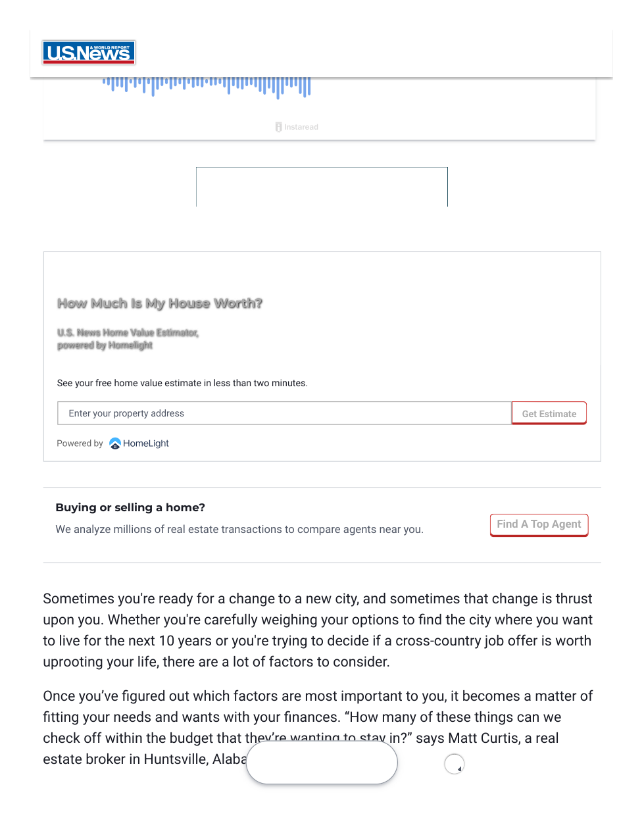Click the small round floating icon near bottom

coord(455,764)
